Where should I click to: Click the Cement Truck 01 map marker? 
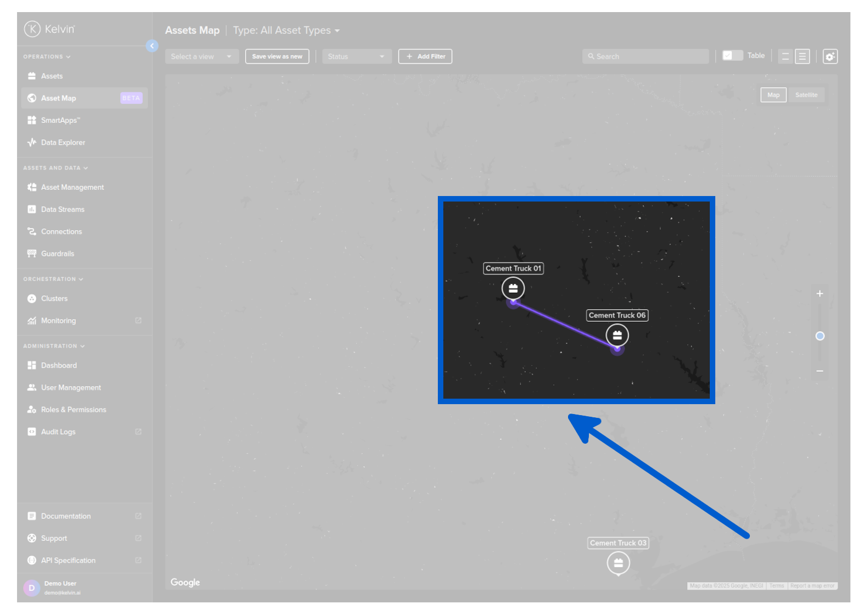click(513, 288)
